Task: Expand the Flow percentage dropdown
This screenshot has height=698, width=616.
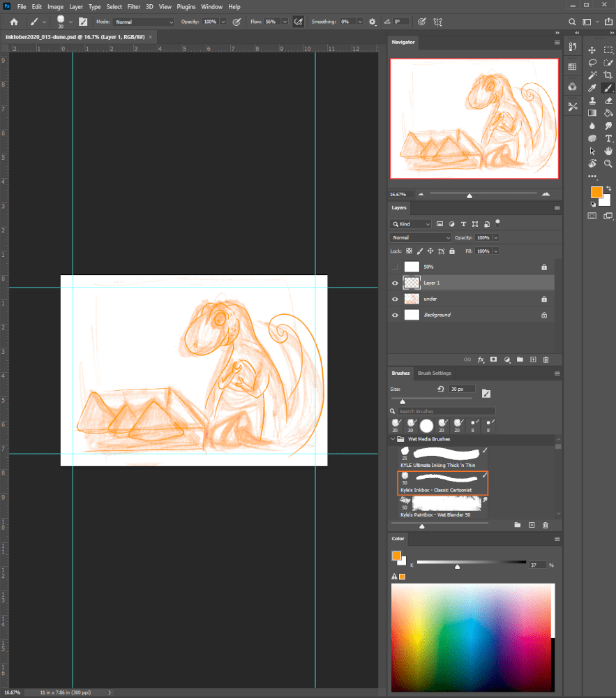Action: pyautogui.click(x=286, y=22)
